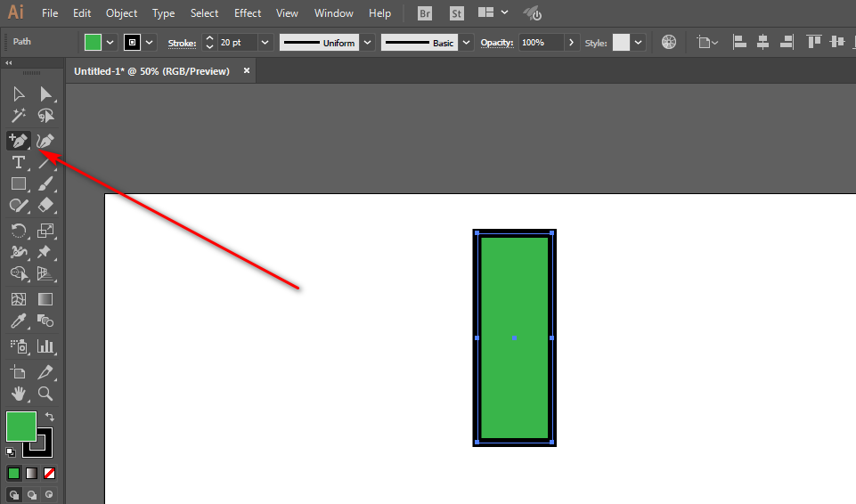Open fill color dropdown in control bar
The height and width of the screenshot is (504, 856).
[x=110, y=43]
